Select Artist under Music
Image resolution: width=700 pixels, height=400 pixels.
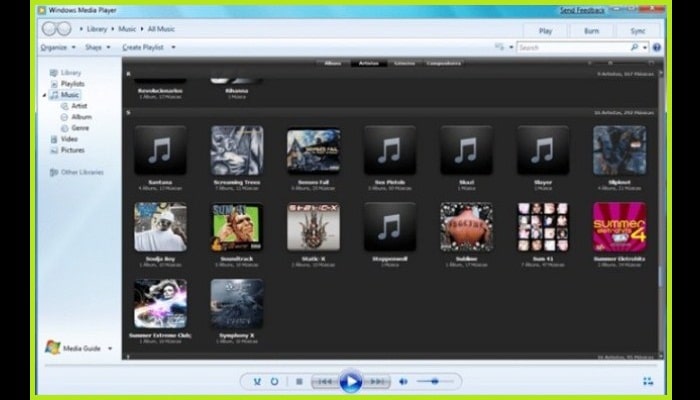(74, 106)
